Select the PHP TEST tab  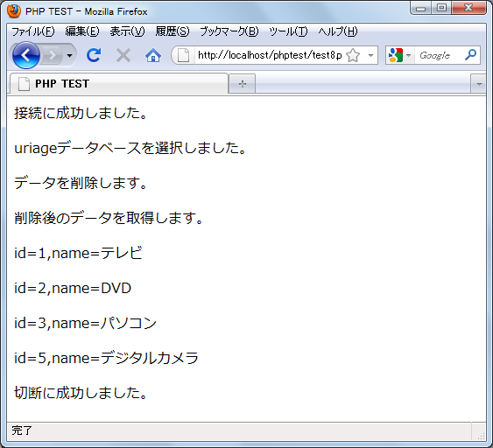pyautogui.click(x=119, y=84)
